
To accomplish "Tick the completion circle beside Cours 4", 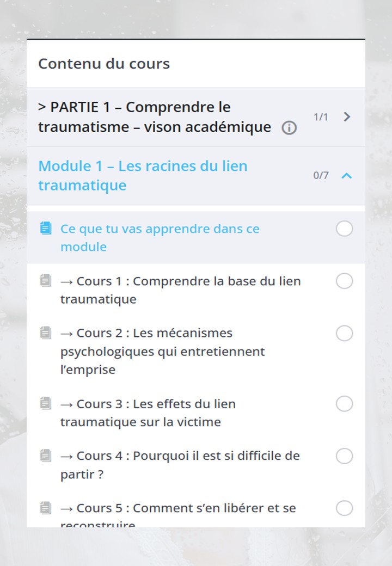I will coord(344,456).
